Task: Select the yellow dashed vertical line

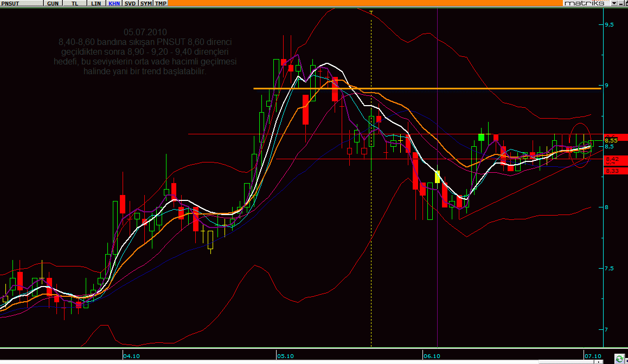Action: coord(371,178)
